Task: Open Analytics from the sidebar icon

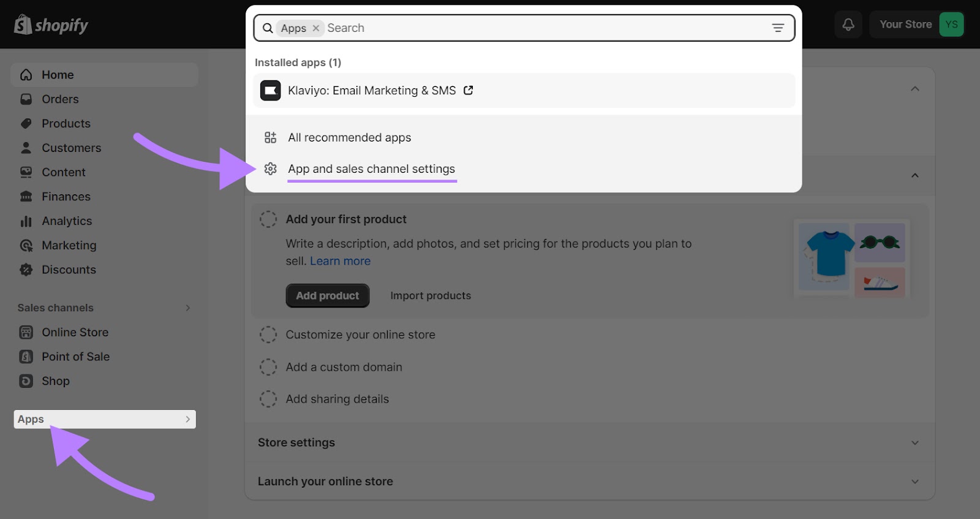Action: 26,221
